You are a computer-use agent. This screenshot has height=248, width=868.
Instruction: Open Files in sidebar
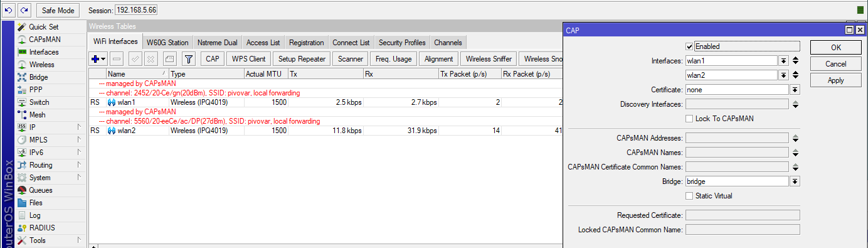coord(36,203)
